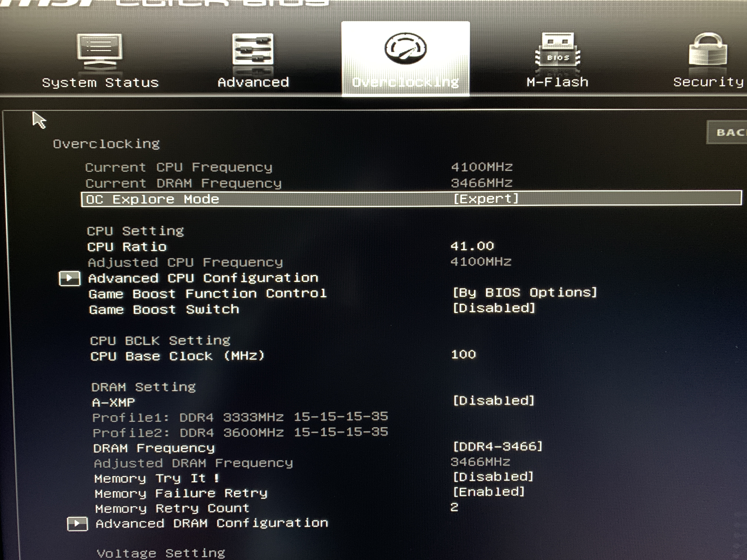747x560 pixels.
Task: Toggle Game Boost Switch Disabled value
Action: pos(493,308)
